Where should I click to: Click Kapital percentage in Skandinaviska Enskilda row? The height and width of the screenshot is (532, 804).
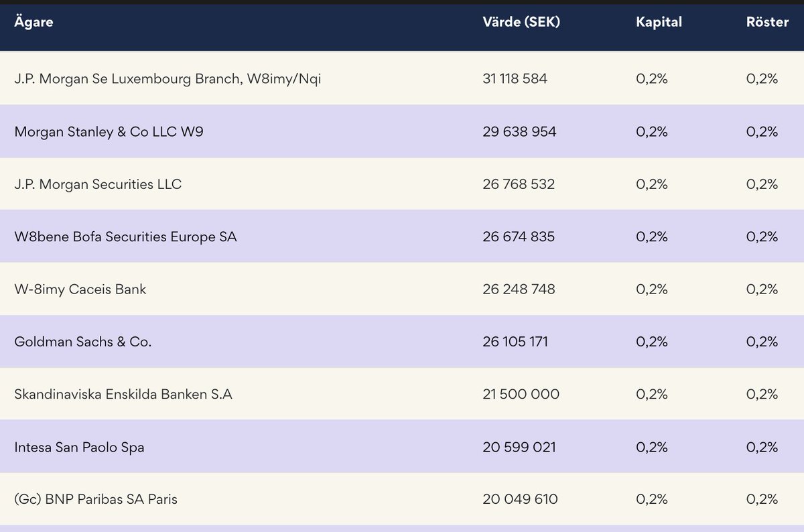652,394
